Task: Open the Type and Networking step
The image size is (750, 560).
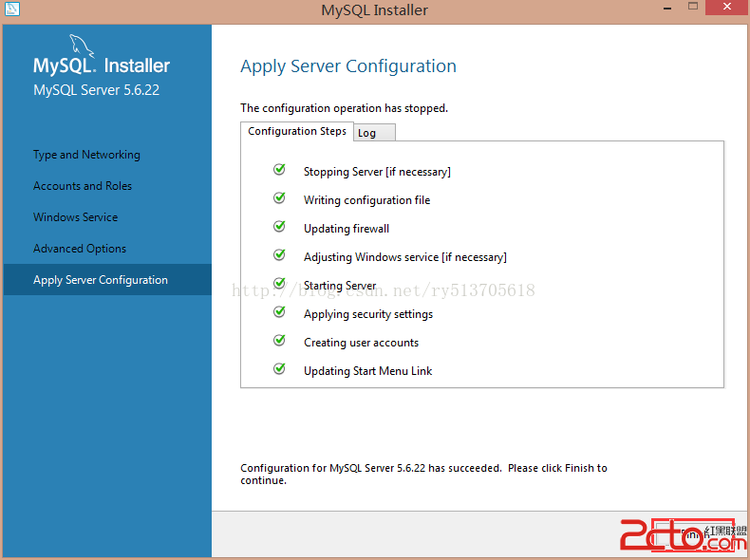Action: click(86, 155)
